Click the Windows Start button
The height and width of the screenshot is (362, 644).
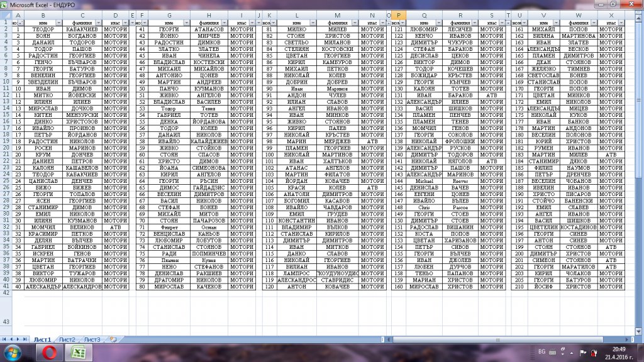click(x=13, y=353)
